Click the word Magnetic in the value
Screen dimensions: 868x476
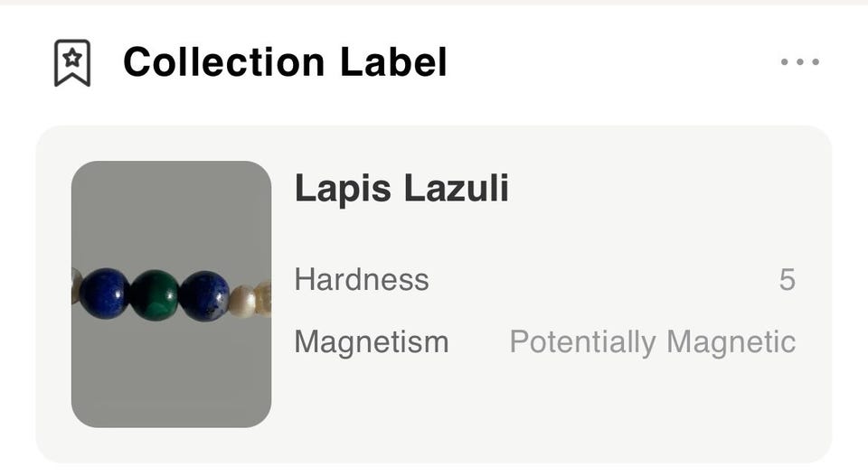pos(731,342)
